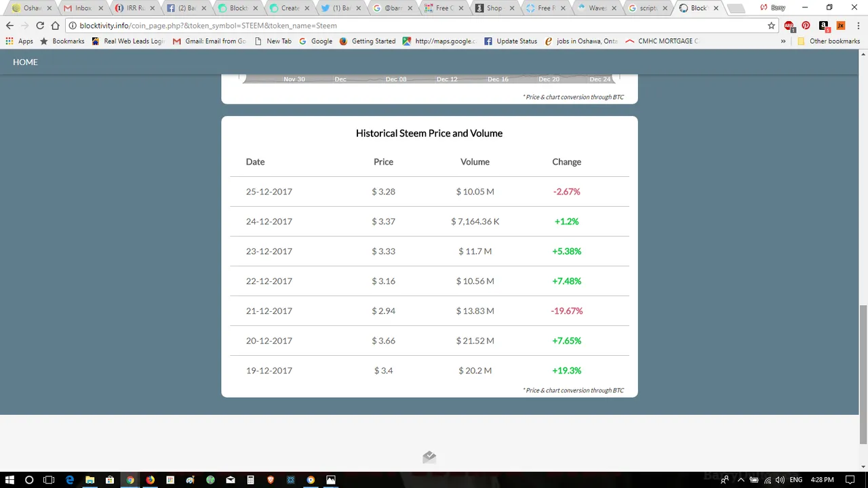This screenshot has width=868, height=488.
Task: Click the $ 7,164.36 K volume cell
Action: click(475, 222)
